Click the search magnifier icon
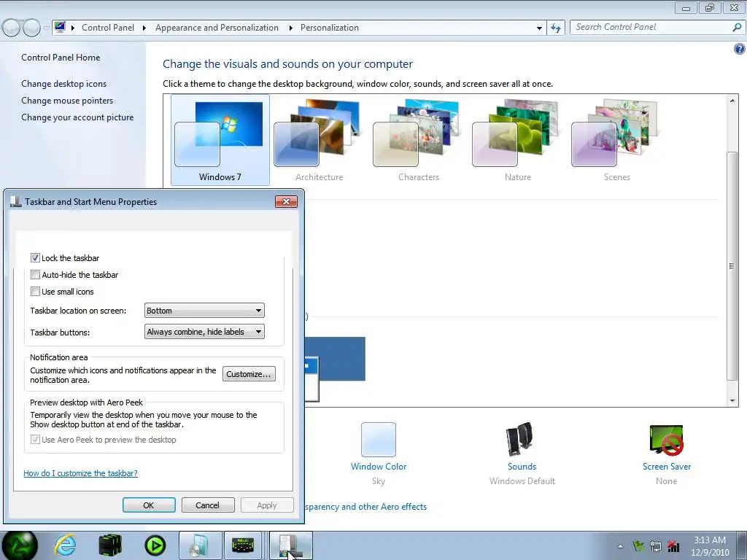 737,27
